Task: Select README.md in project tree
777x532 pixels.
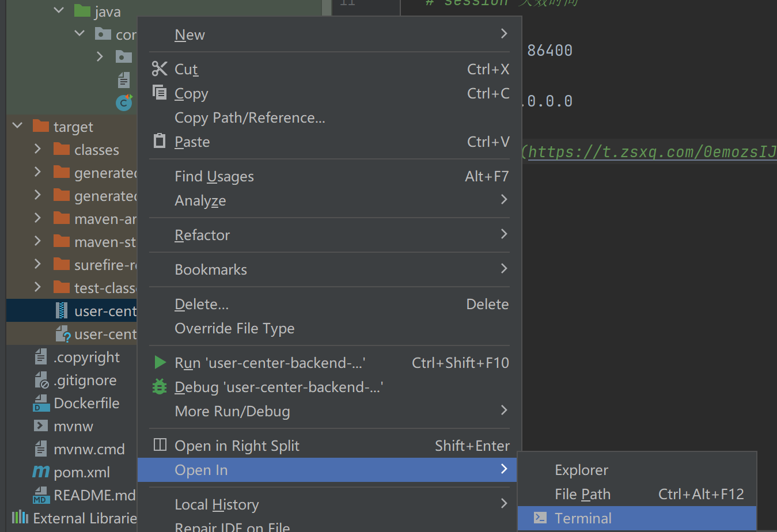Action: [94, 495]
